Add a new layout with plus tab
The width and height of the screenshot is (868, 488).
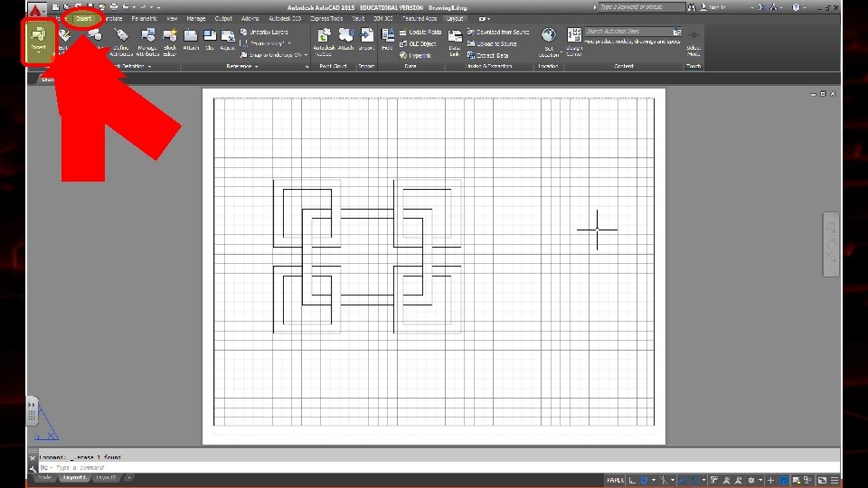click(x=128, y=477)
